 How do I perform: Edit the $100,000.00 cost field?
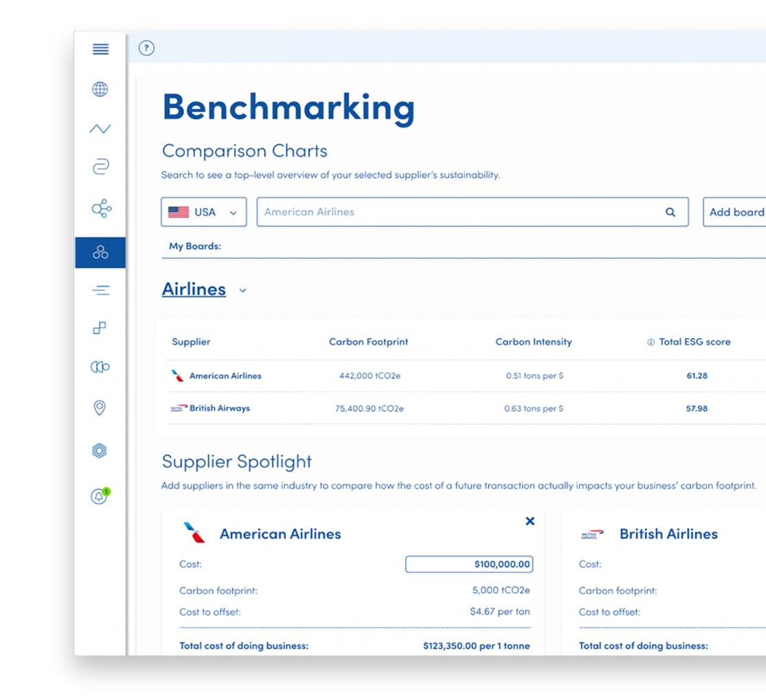(469, 564)
